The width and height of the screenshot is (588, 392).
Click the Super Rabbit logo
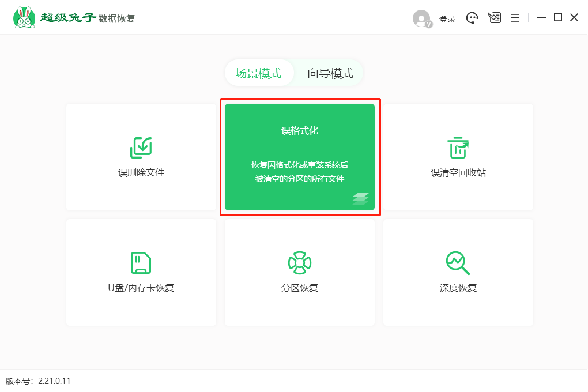coord(24,18)
